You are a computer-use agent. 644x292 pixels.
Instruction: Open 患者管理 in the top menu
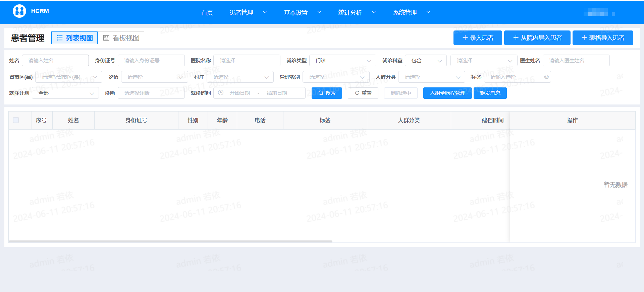click(241, 12)
